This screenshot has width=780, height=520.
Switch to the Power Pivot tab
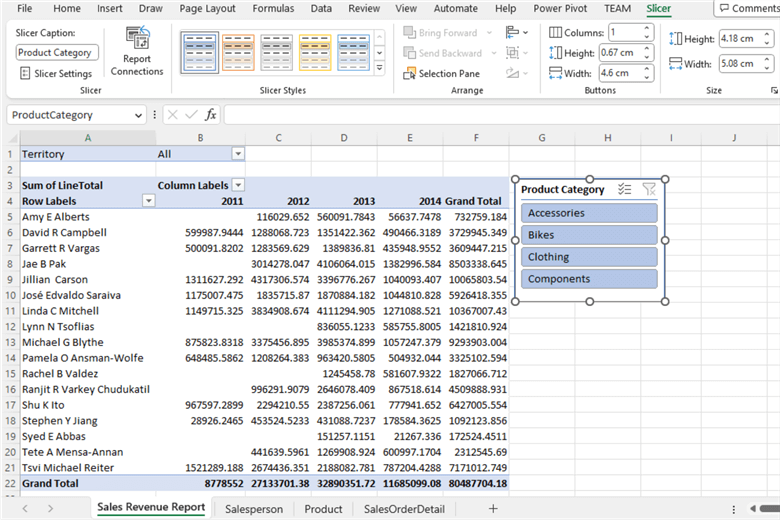[560, 8]
